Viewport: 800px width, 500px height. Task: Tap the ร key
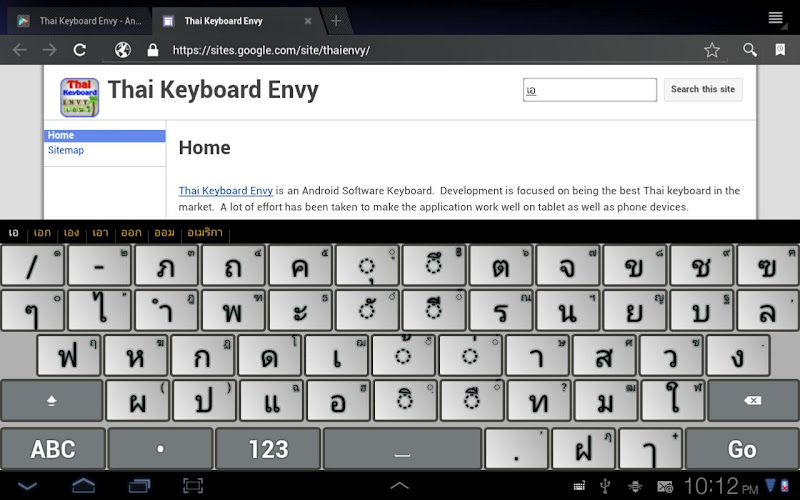coord(501,310)
